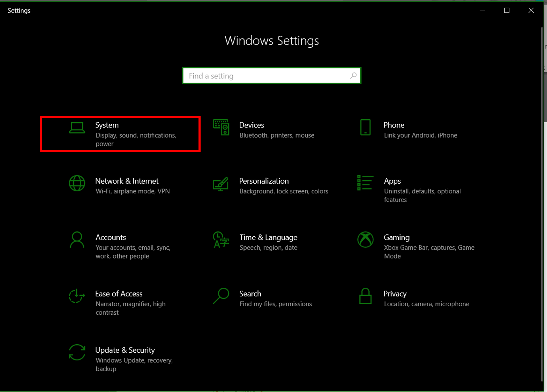Click 'Your accounts, email, sync' description
Viewport: 547px width, 392px height.
tap(133, 252)
